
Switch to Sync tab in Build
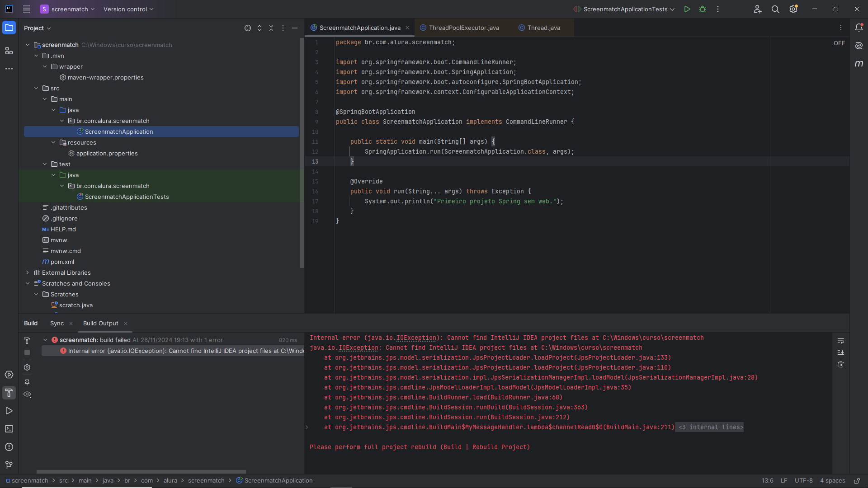pyautogui.click(x=57, y=323)
